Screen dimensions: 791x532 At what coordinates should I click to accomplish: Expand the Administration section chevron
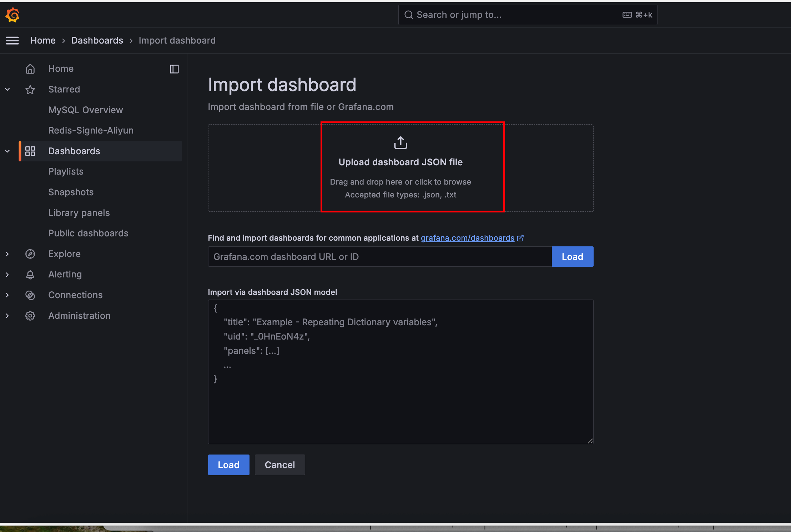[x=7, y=316]
